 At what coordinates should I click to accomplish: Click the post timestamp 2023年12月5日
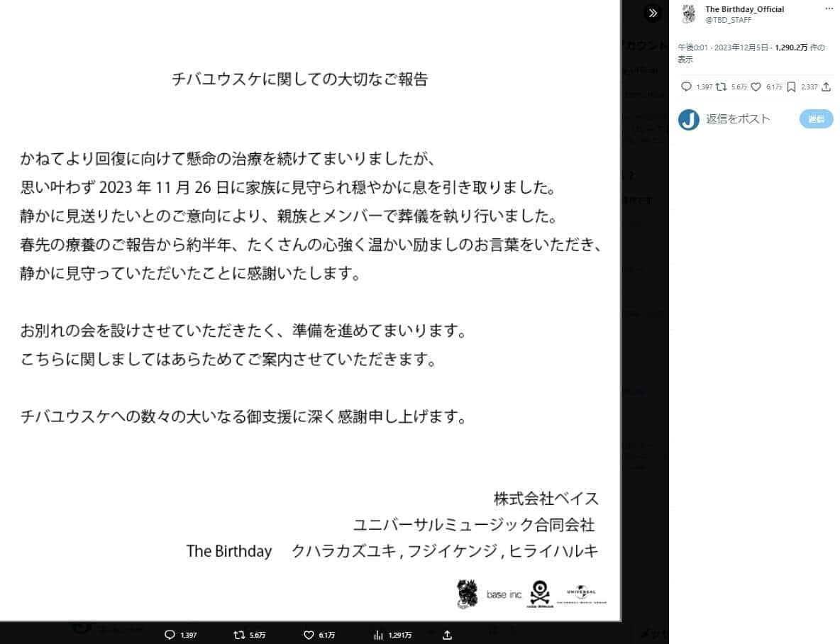pyautogui.click(x=735, y=48)
